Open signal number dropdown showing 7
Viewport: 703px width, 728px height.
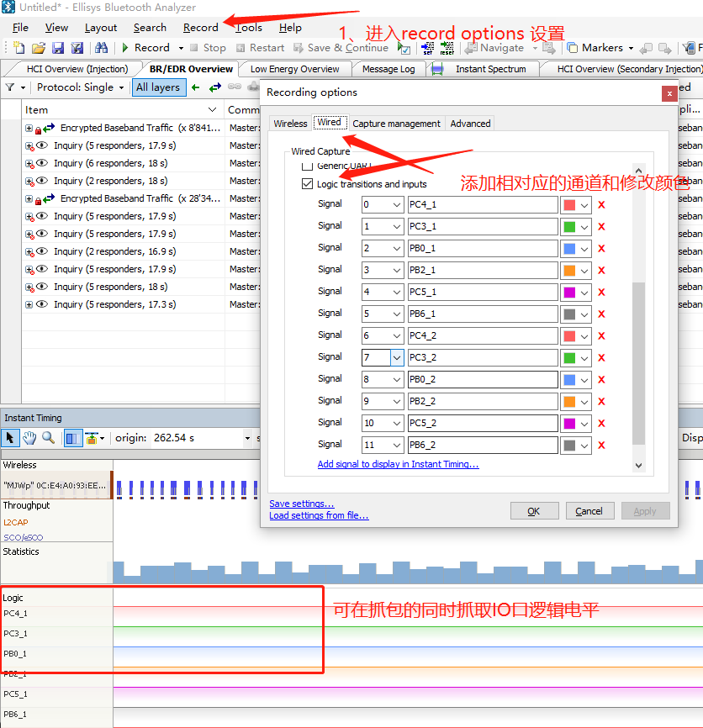tap(397, 357)
